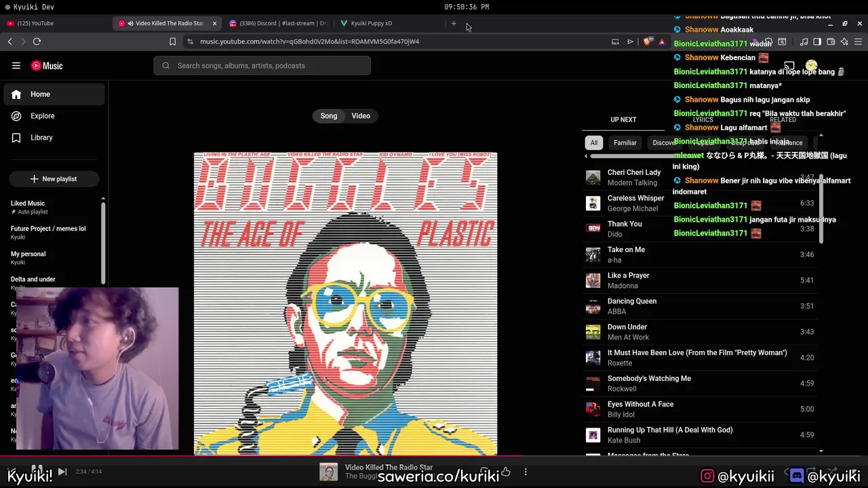Click Cheri Cheri Lady album thumbnail
The height and width of the screenshot is (488, 868).
tap(593, 178)
